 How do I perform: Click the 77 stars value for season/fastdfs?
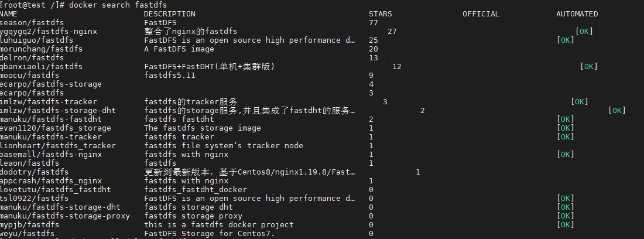(x=374, y=23)
